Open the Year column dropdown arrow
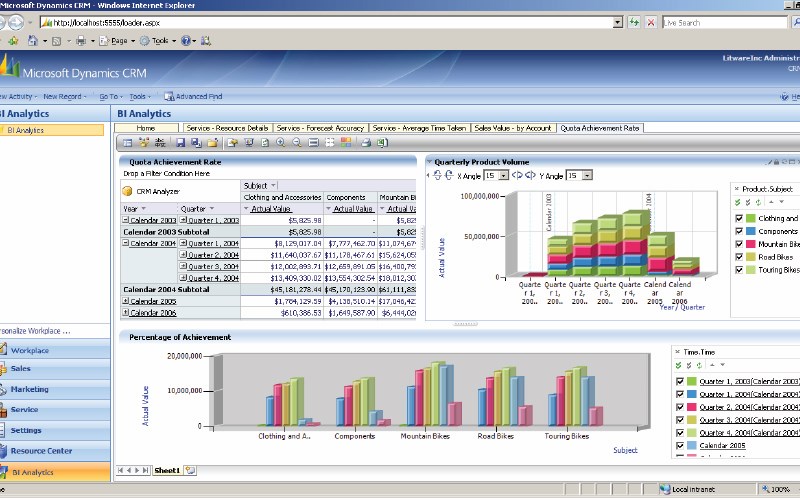The width and height of the screenshot is (800, 500). (x=143, y=209)
